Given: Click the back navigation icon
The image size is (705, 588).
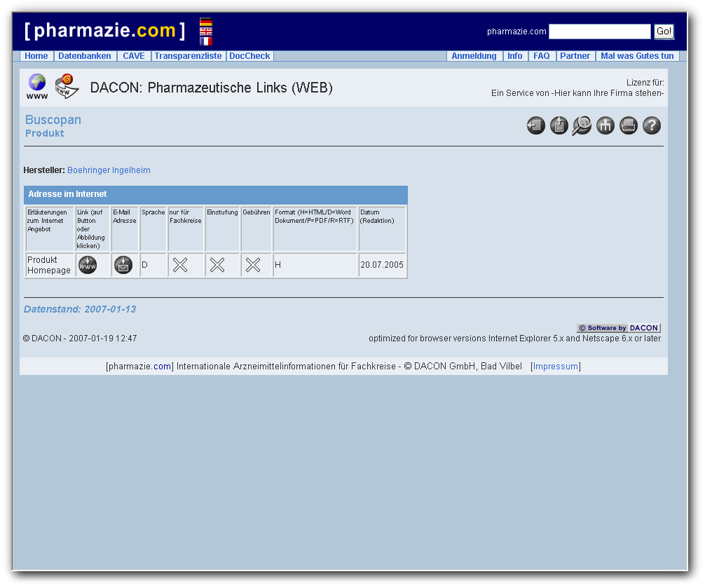Looking at the screenshot, I should (x=535, y=125).
